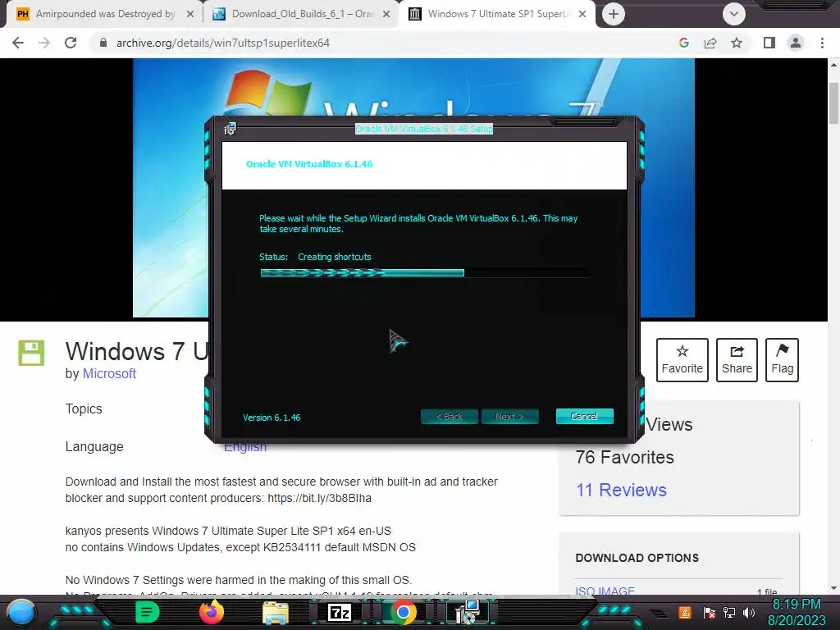Click the Favorite star button

pos(682,360)
